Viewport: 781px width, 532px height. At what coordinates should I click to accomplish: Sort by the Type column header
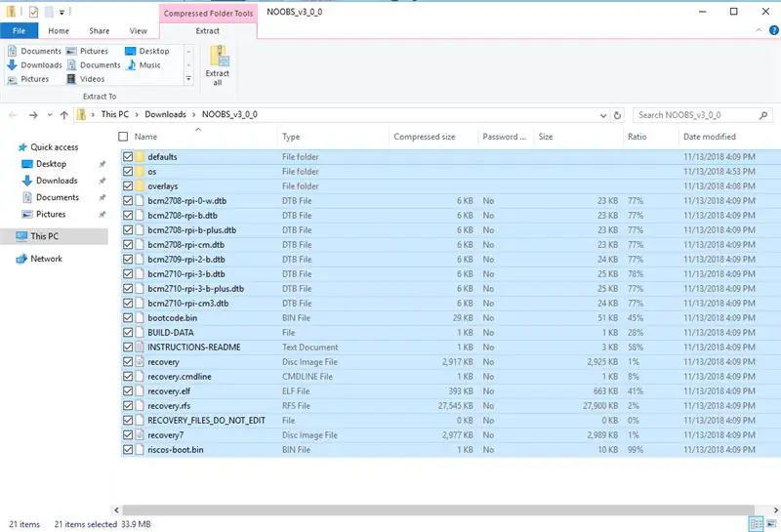[291, 137]
